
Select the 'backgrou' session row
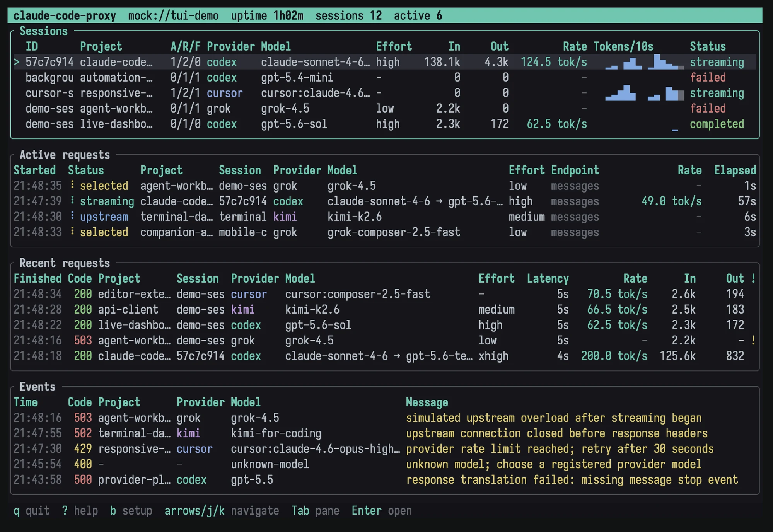[x=385, y=78]
